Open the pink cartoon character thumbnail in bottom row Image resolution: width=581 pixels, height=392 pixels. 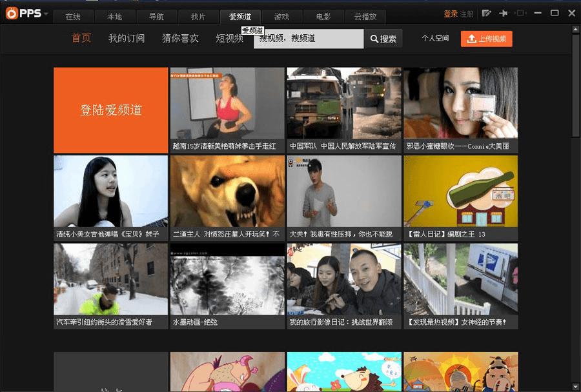point(227,371)
